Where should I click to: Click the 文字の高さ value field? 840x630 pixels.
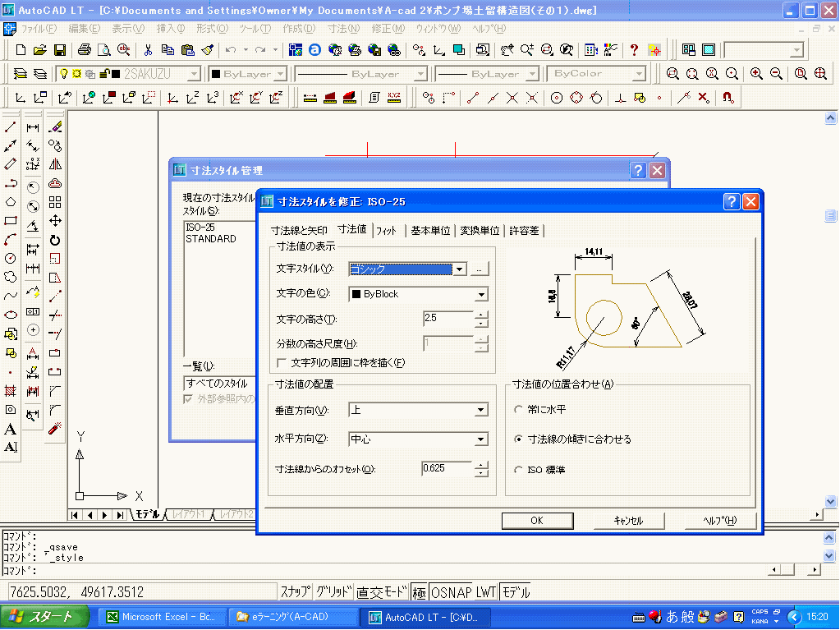(x=448, y=319)
